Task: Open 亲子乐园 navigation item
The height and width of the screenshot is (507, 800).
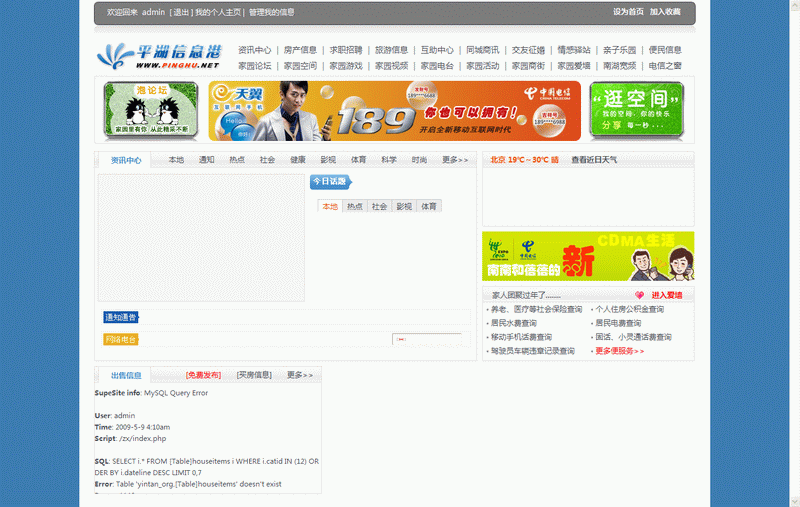Action: click(x=619, y=50)
